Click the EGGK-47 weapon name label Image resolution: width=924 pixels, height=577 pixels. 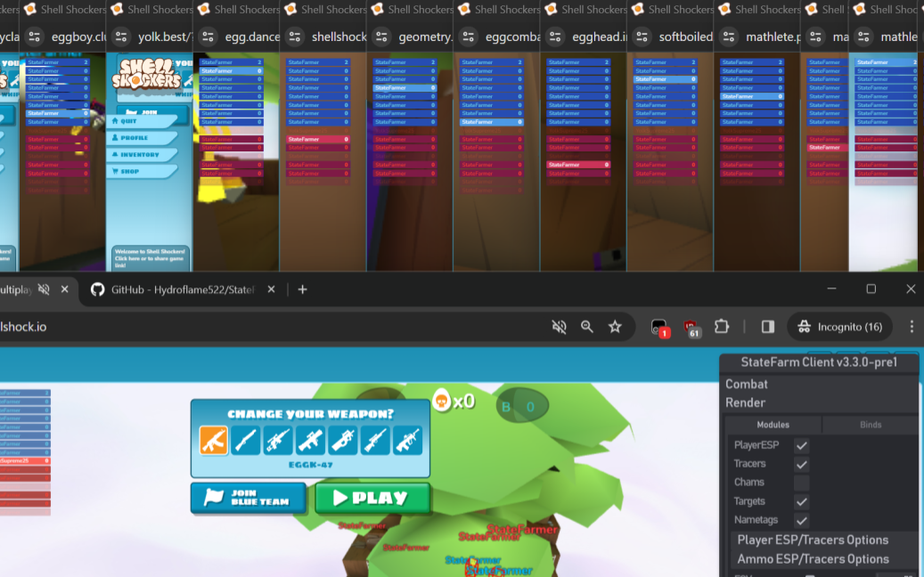[x=311, y=465]
